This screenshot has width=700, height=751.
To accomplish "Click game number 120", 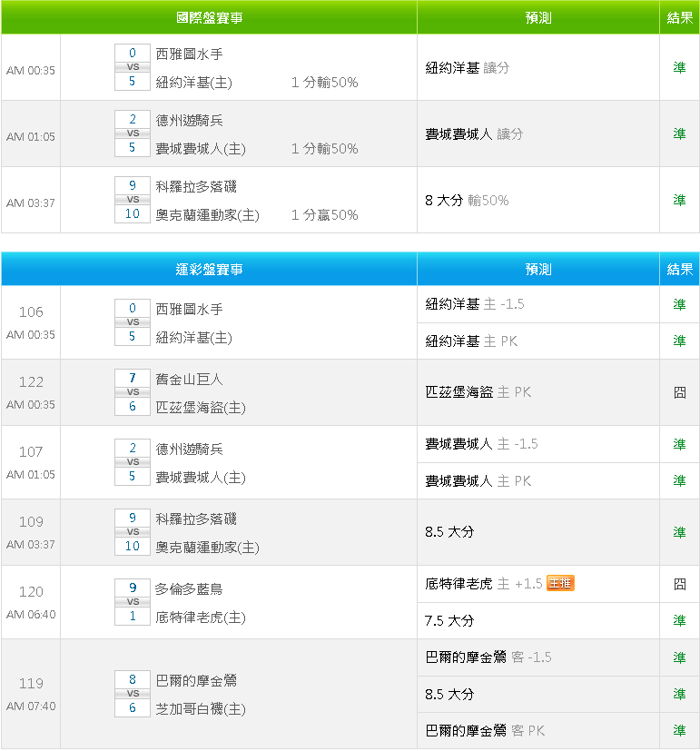I will tap(31, 591).
